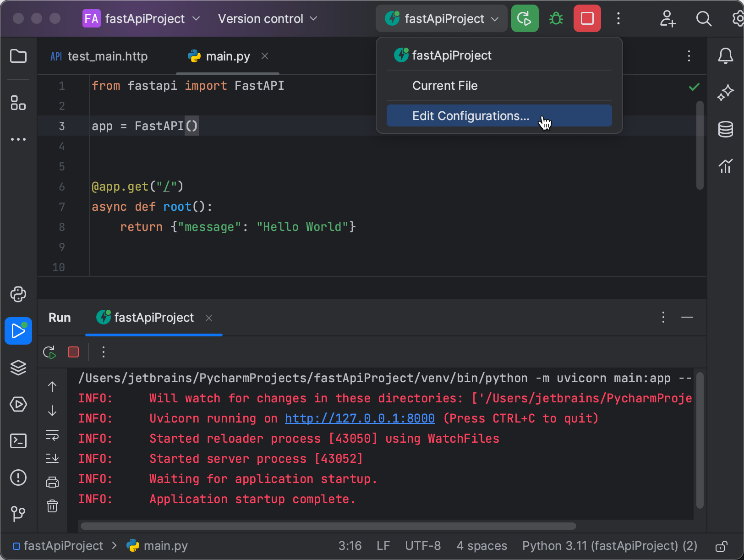Image resolution: width=744 pixels, height=560 pixels.
Task: Show the Problems tool window
Action: (18, 478)
